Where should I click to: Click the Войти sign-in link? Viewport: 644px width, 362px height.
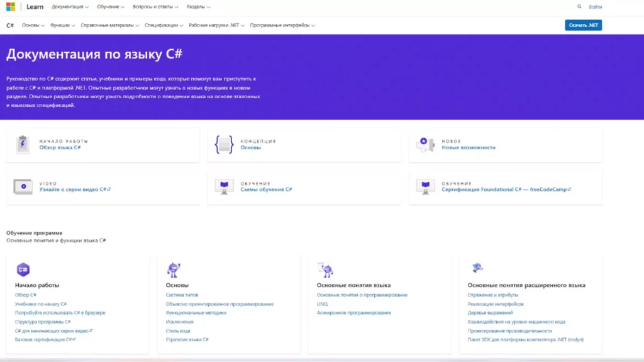[x=595, y=7]
